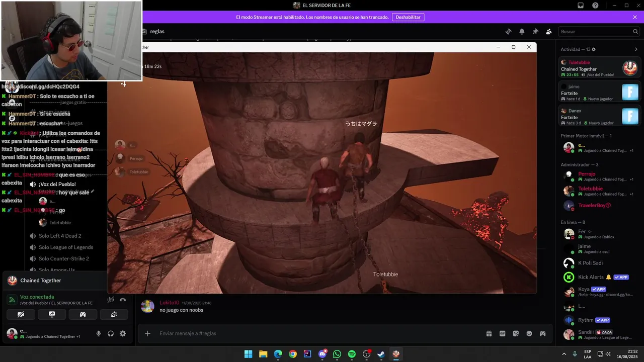The width and height of the screenshot is (644, 362).
Task: Dismiss the purple Streamer mode banner
Action: [x=635, y=17]
